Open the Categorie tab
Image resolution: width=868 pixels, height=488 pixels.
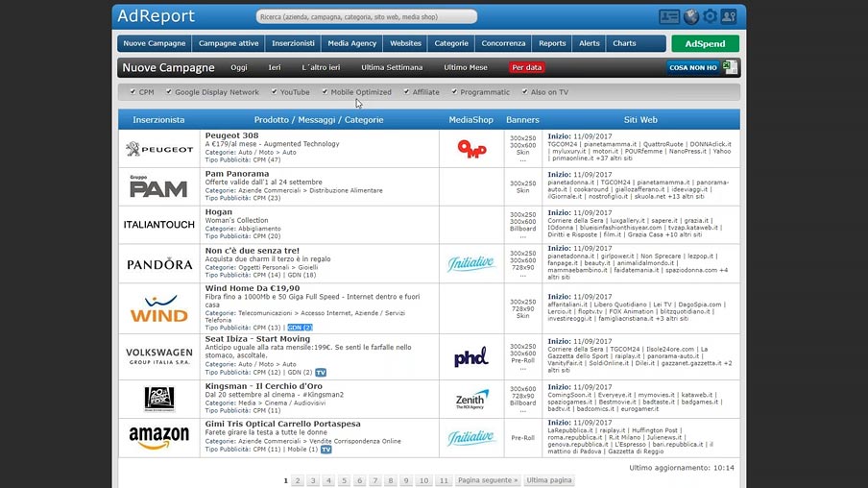coord(451,43)
